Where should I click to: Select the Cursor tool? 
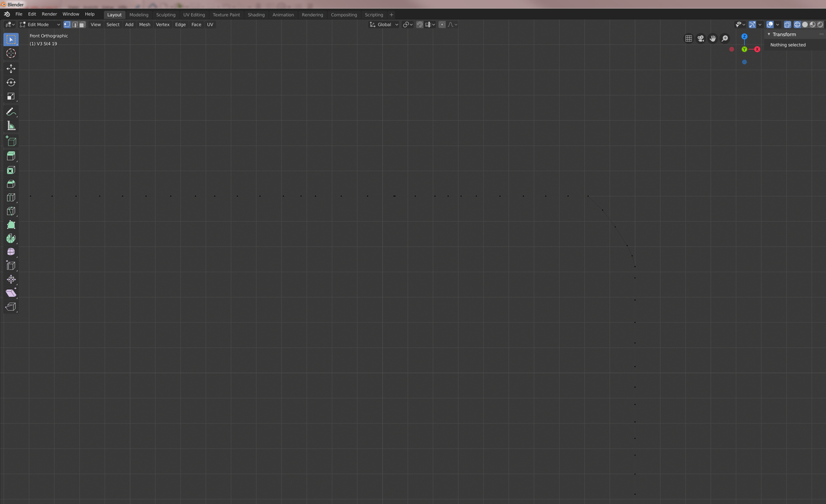[11, 54]
